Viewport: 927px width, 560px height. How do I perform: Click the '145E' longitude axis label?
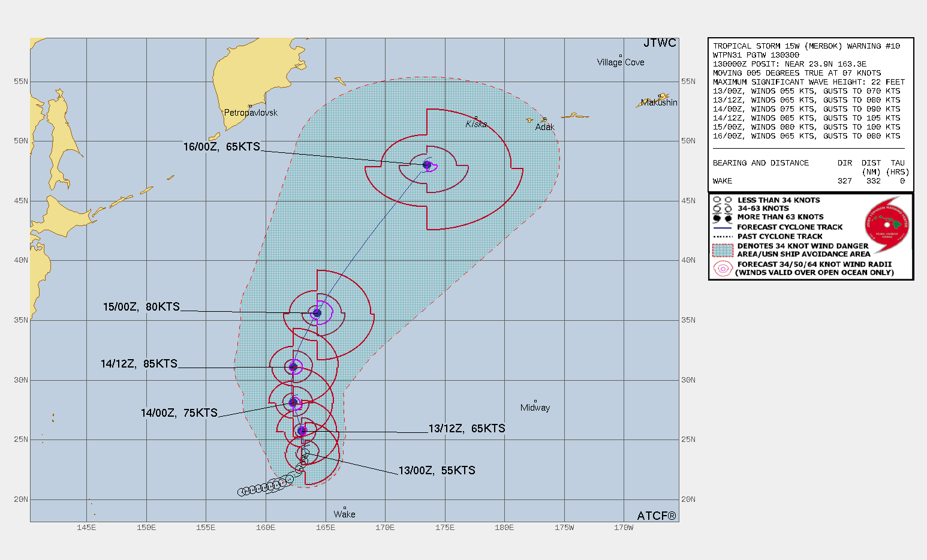(x=86, y=528)
